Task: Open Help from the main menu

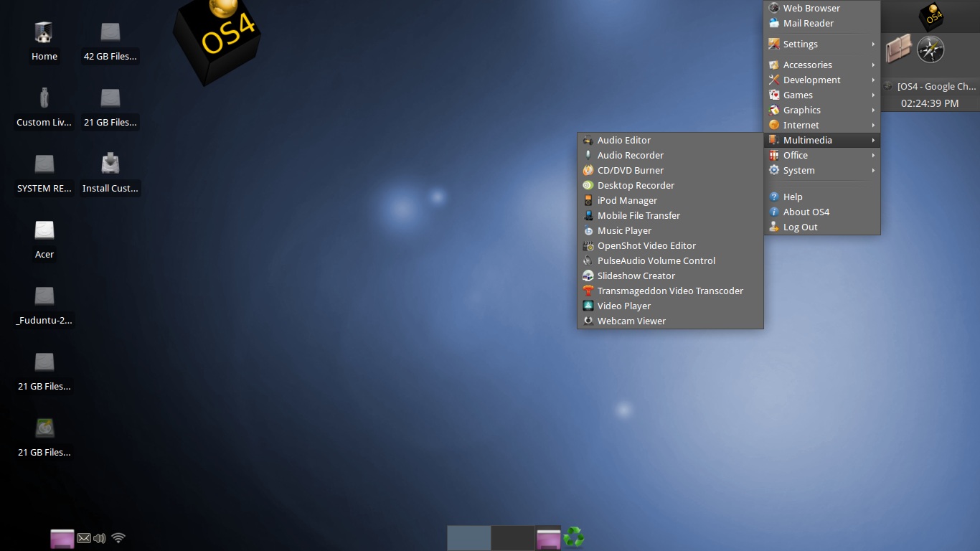Action: (822, 197)
